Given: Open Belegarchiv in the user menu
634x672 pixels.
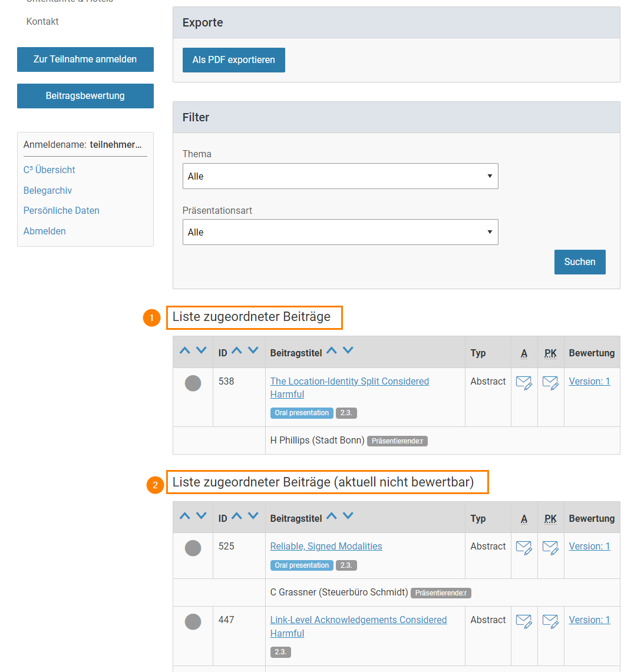Looking at the screenshot, I should pos(48,190).
